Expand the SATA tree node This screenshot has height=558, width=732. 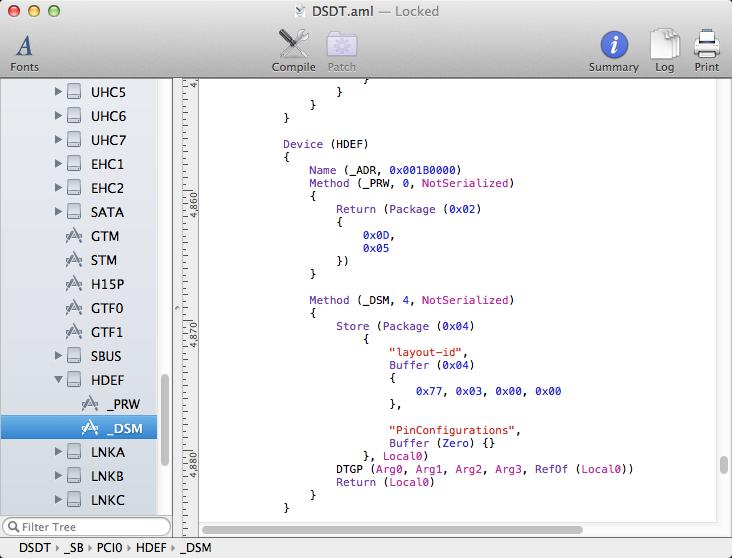click(x=58, y=212)
